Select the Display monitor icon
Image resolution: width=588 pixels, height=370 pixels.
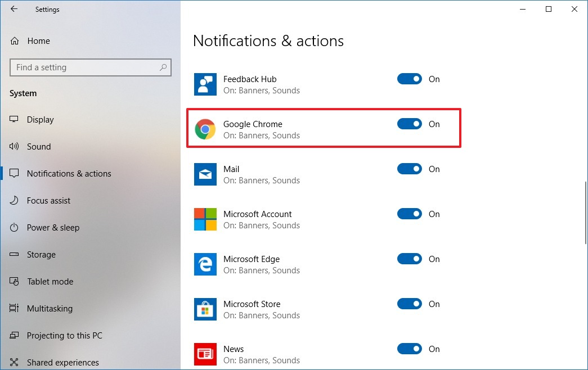[14, 119]
